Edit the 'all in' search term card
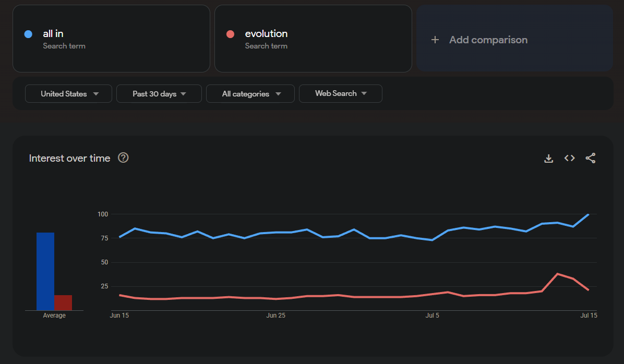This screenshot has width=624, height=364. (x=111, y=39)
